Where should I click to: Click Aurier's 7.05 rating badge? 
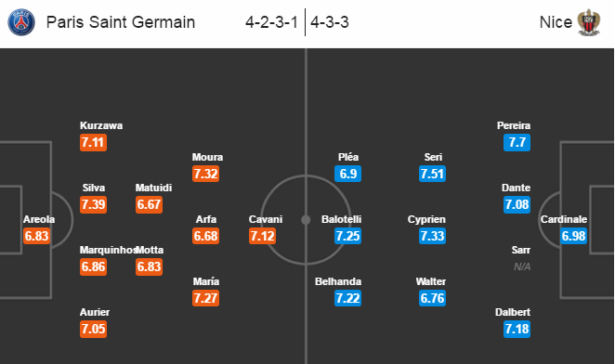click(93, 329)
